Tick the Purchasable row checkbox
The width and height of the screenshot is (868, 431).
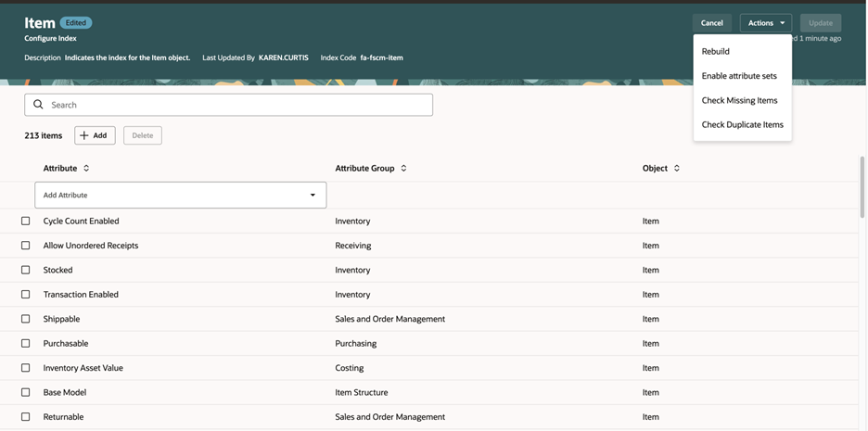click(x=25, y=343)
